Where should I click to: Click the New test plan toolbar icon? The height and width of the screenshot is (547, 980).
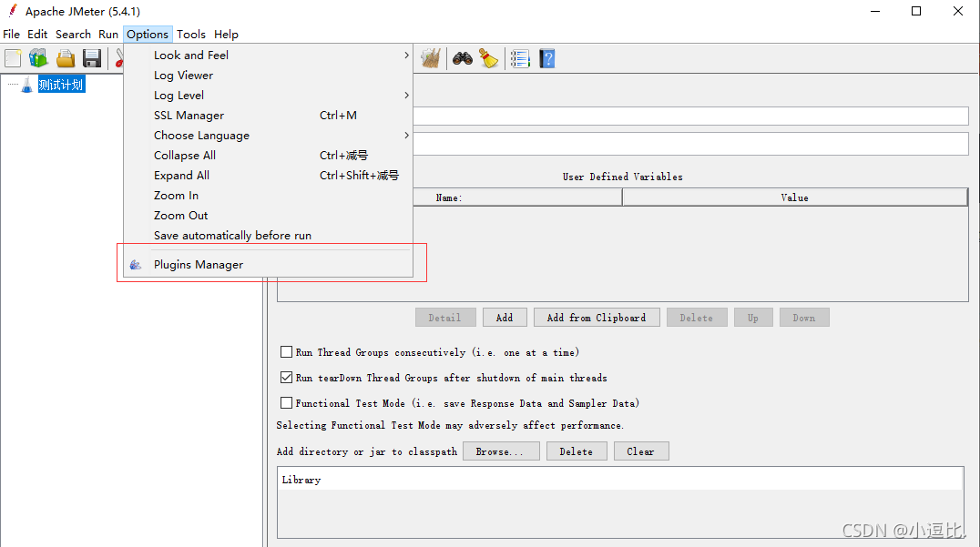tap(13, 58)
